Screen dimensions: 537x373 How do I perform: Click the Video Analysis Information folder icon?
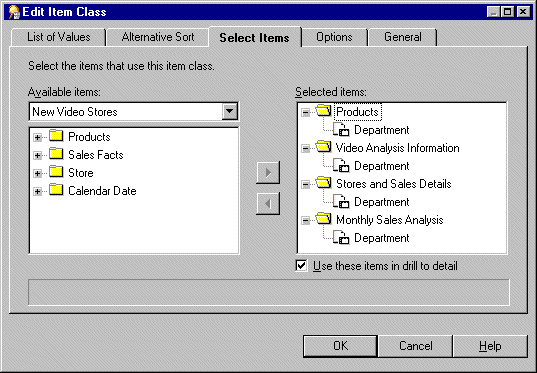(324, 147)
